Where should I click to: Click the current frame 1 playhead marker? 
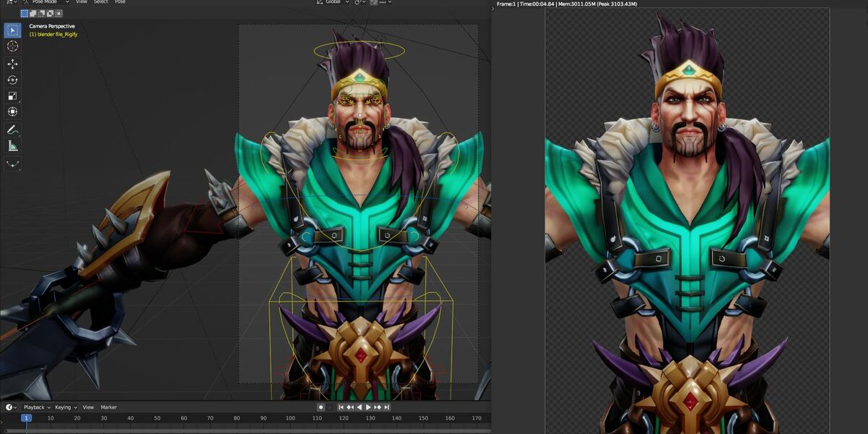tap(26, 418)
